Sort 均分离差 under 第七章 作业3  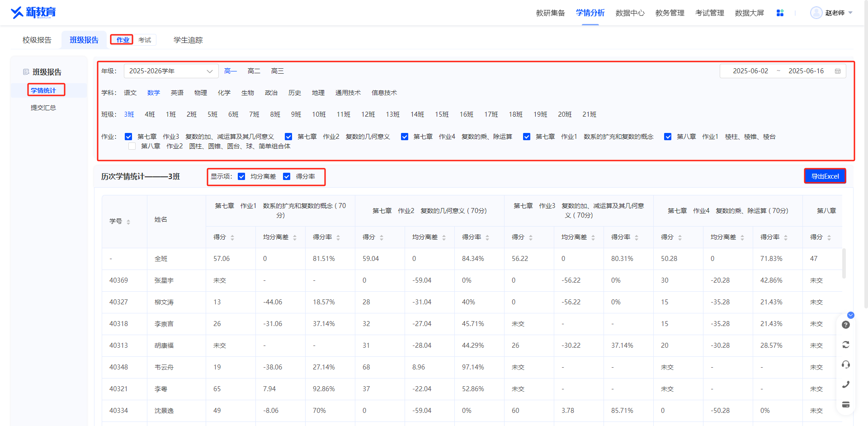click(593, 237)
